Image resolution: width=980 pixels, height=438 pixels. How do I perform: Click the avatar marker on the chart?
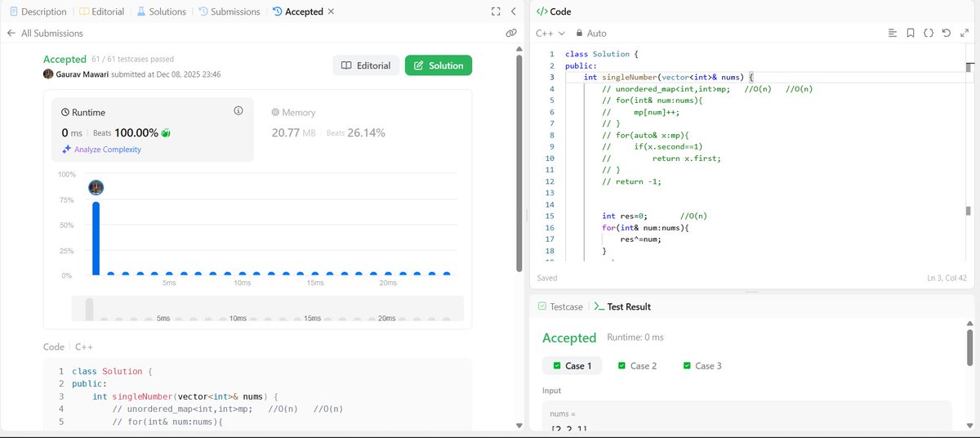[x=96, y=187]
